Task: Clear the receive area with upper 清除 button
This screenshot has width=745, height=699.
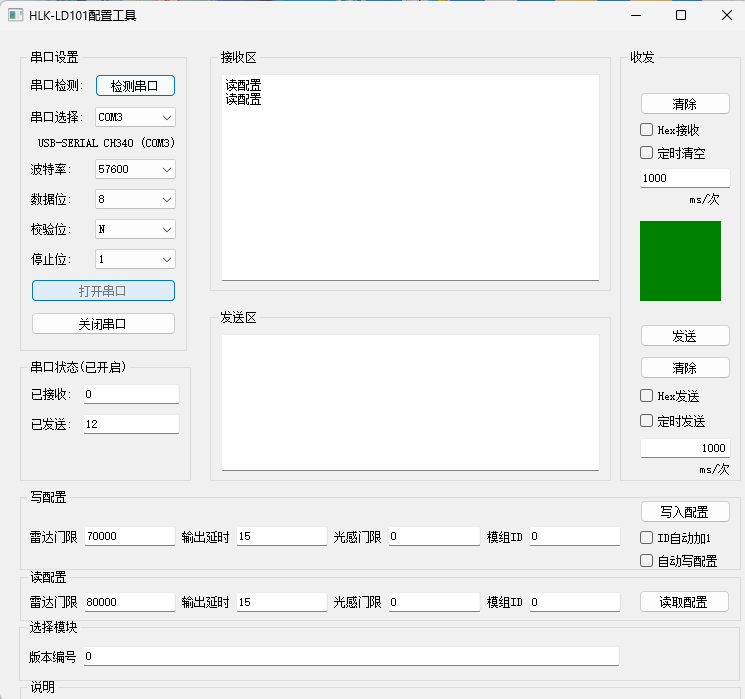Action: [x=685, y=104]
